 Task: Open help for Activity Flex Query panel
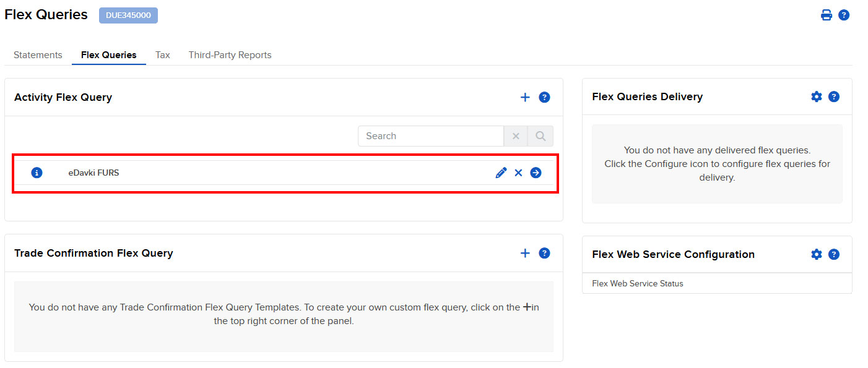point(544,97)
